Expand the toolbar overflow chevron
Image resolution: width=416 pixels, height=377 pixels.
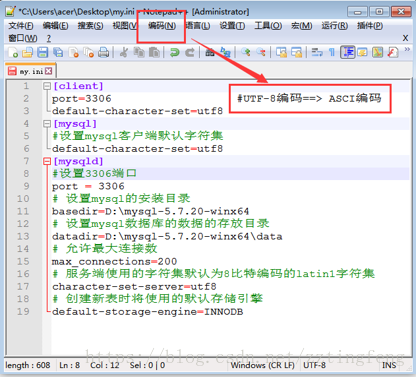[407, 49]
